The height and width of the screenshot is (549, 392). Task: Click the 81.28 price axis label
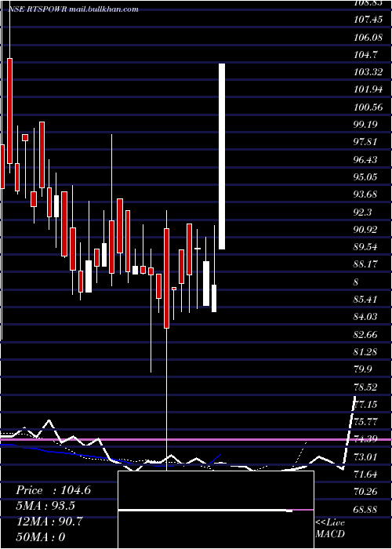(366, 352)
